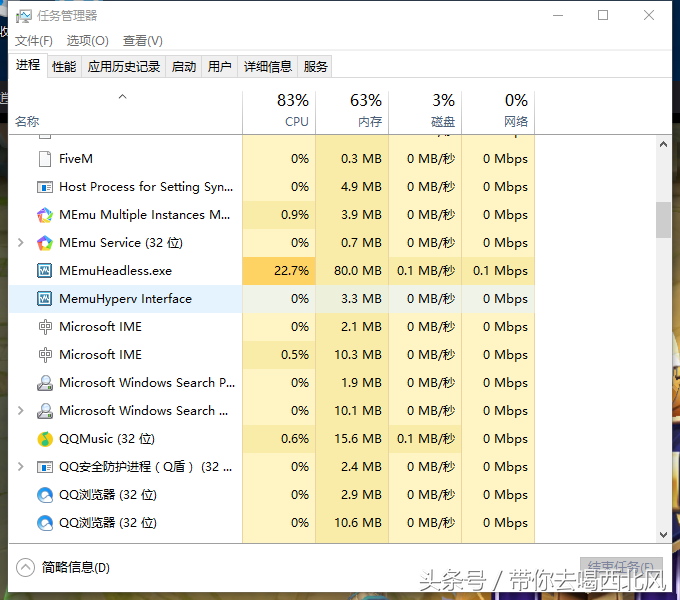Click the QQMusic process icon
The width and height of the screenshot is (680, 600).
coord(45,439)
